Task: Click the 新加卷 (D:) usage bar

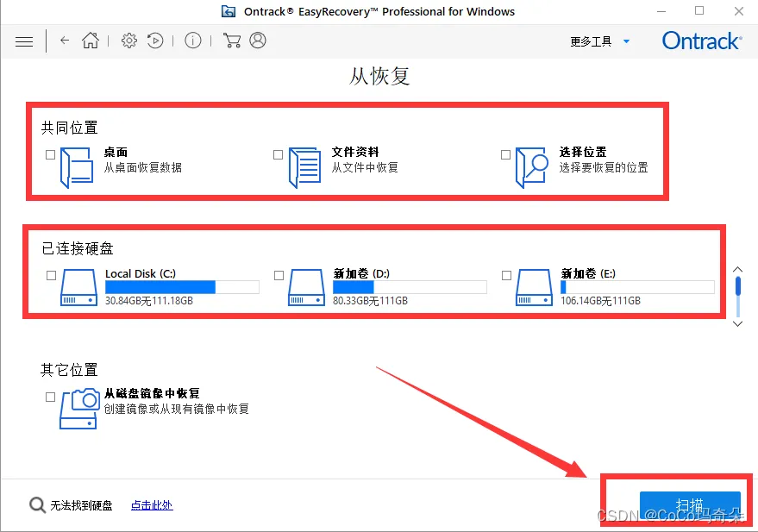Action: point(410,287)
